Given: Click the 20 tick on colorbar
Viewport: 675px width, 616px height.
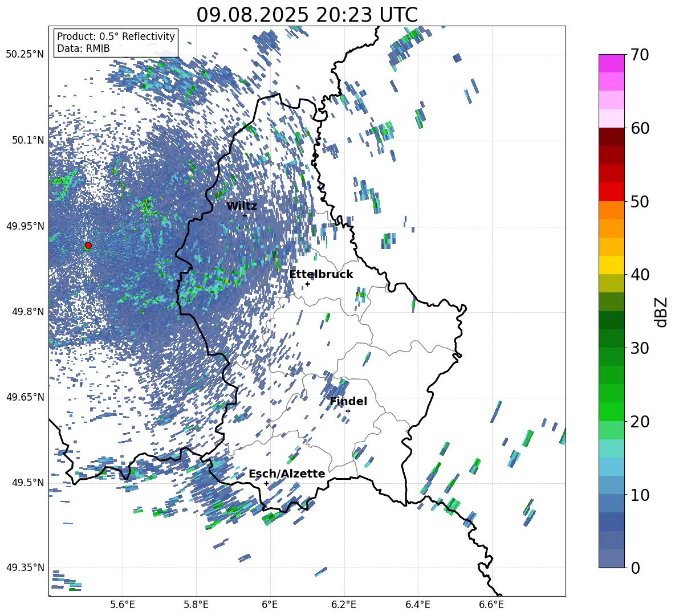Looking at the screenshot, I should coord(639,422).
